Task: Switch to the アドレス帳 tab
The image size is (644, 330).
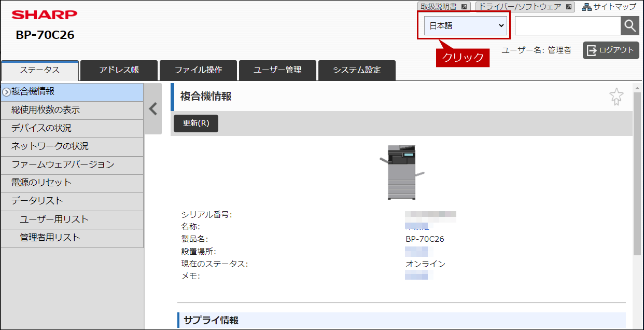Action: coord(119,70)
